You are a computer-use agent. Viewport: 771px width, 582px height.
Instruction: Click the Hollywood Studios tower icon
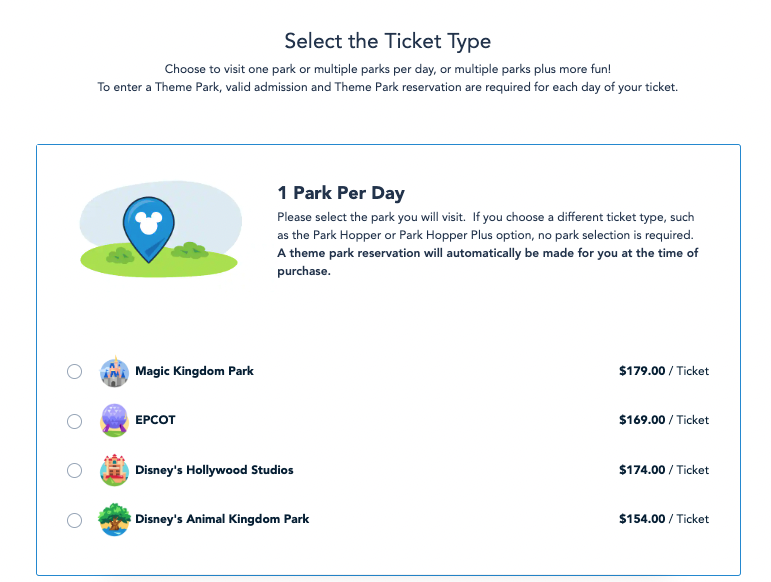114,471
